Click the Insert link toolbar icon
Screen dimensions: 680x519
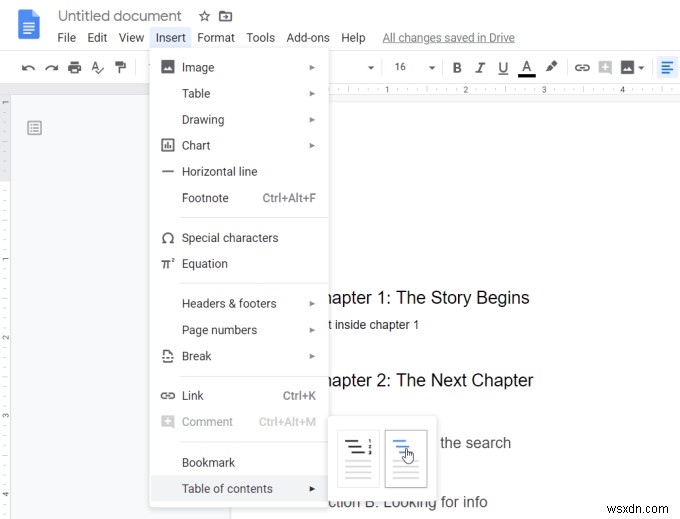(582, 68)
